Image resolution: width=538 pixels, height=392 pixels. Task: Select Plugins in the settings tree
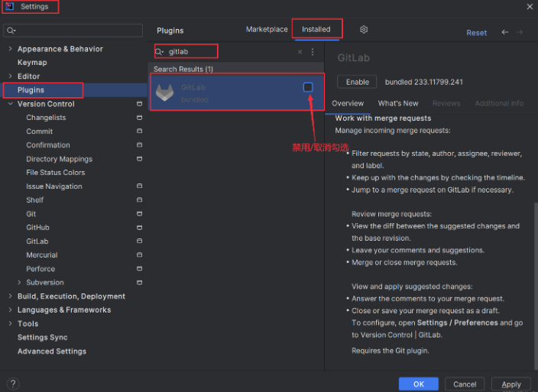coord(31,90)
